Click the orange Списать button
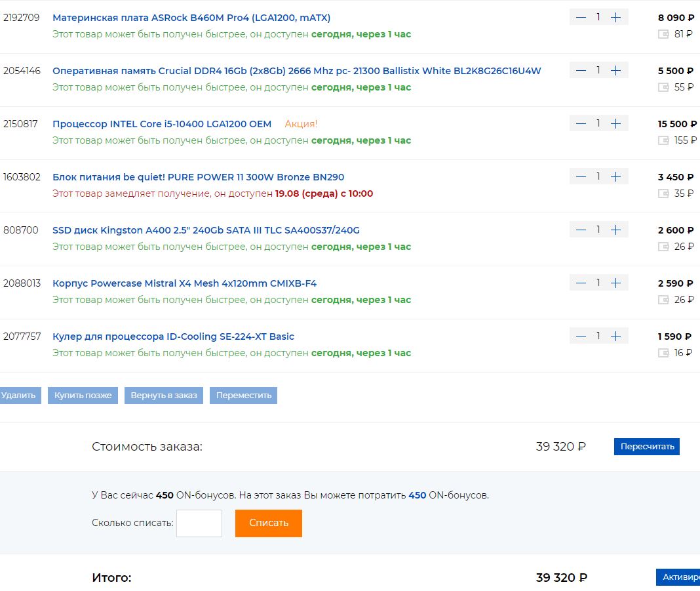 pos(269,523)
